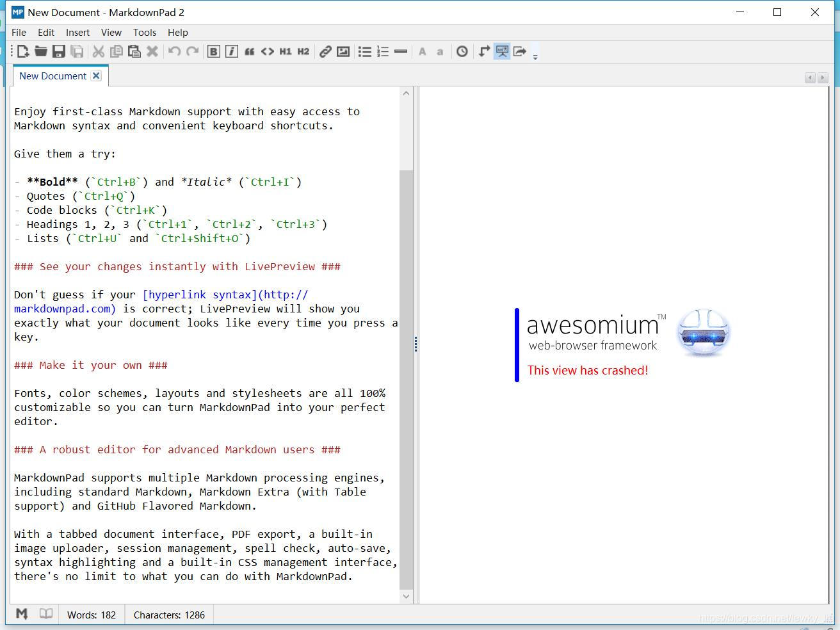The width and height of the screenshot is (840, 630).
Task: Click the Delete X toolbar icon
Action: coord(152,52)
